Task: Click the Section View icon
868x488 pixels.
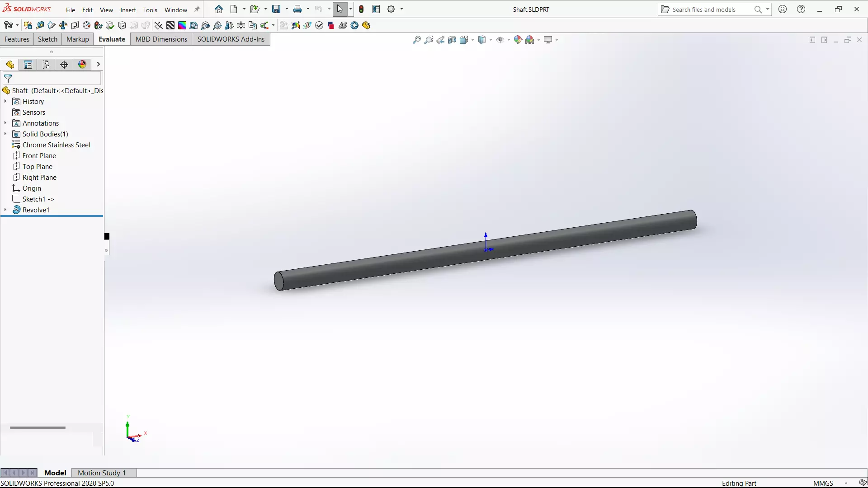Action: click(x=452, y=40)
